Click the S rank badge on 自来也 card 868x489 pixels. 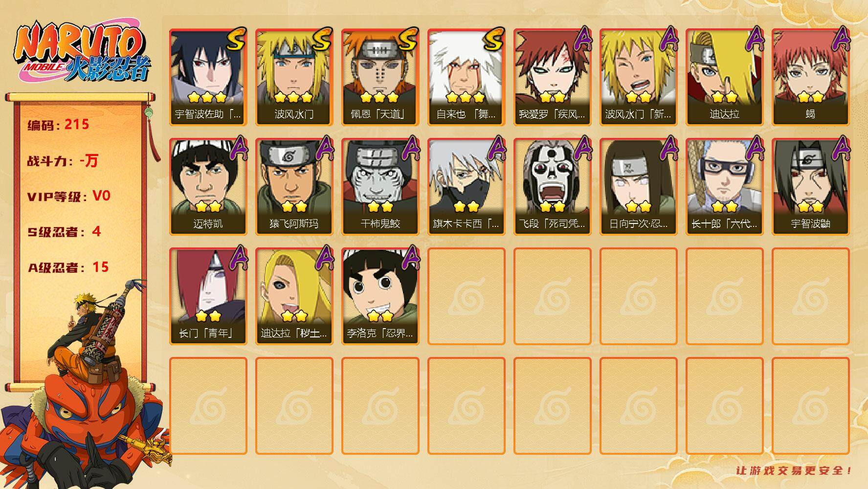[494, 39]
